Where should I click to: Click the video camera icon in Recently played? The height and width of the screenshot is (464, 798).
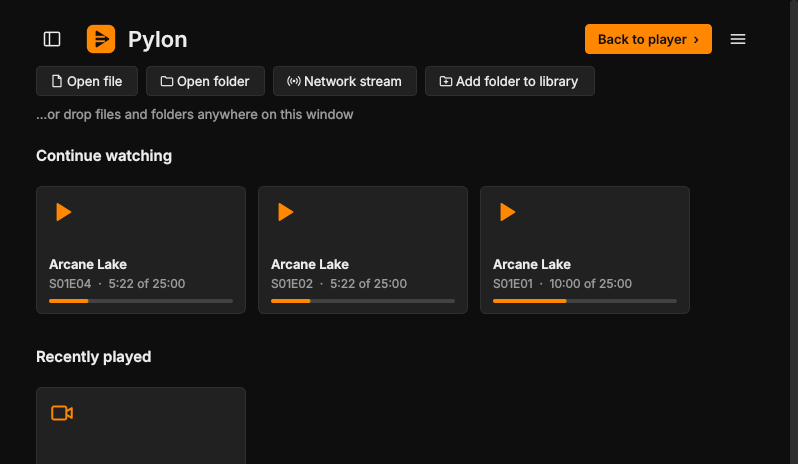pos(62,413)
